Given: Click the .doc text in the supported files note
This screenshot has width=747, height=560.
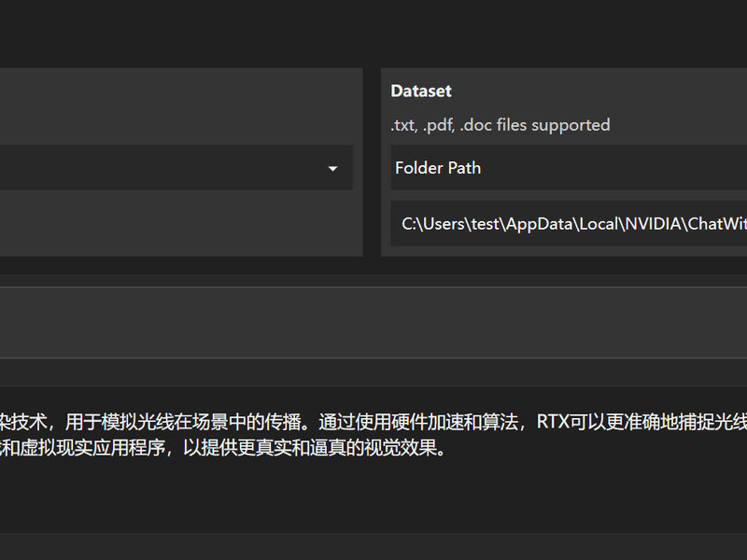Looking at the screenshot, I should click(475, 125).
